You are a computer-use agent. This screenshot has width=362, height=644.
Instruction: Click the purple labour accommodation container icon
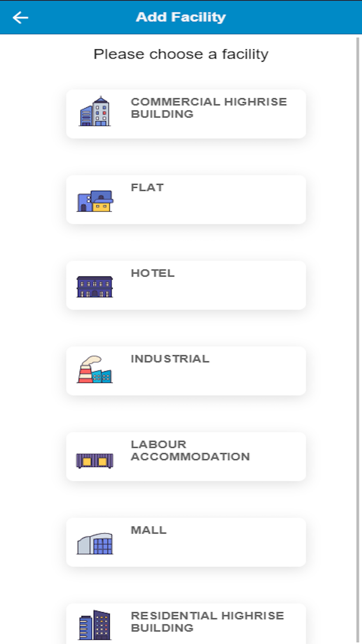pos(95,461)
